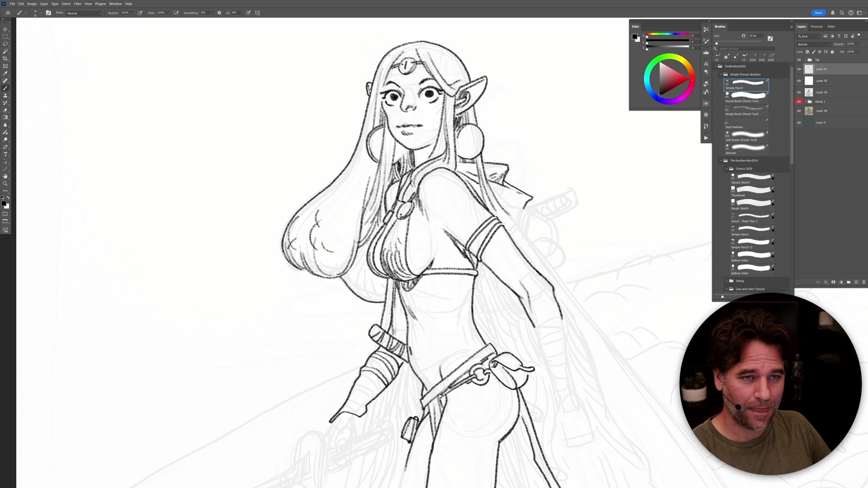Create a new layer via panel icon
The height and width of the screenshot is (488, 868).
click(856, 282)
